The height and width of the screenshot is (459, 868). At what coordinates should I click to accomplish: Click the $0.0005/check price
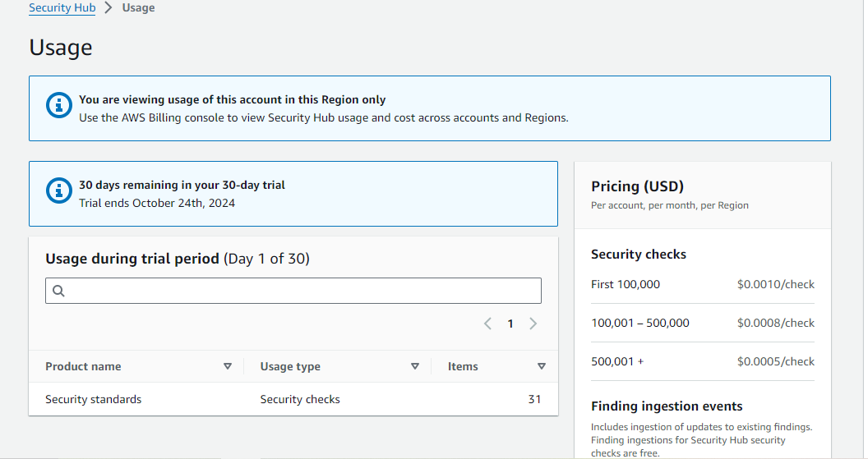coord(776,361)
